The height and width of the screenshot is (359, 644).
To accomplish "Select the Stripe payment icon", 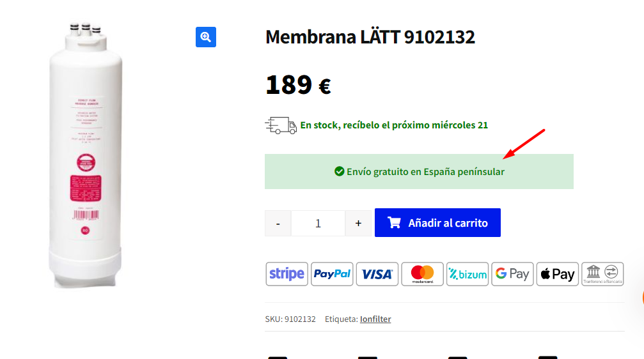I will (x=287, y=274).
